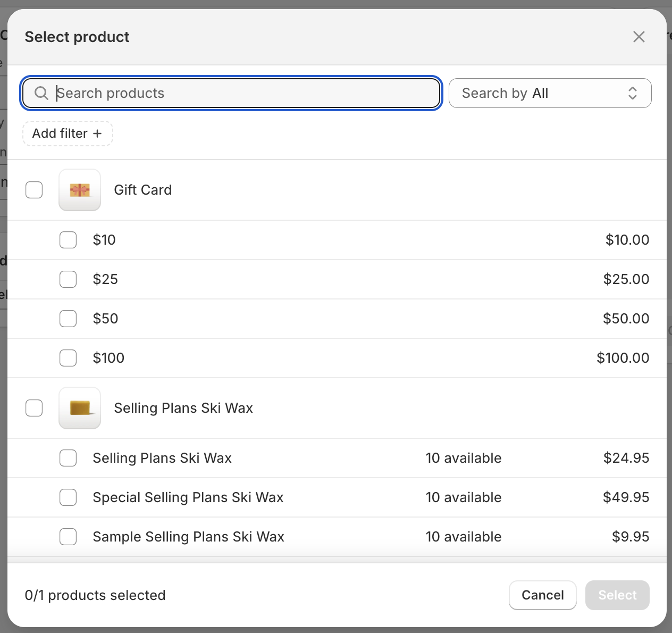Open the Search by All dropdown

coord(549,93)
